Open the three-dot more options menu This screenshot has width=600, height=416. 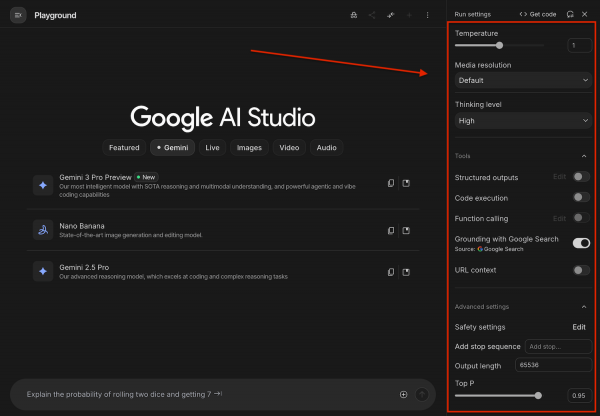click(x=427, y=15)
